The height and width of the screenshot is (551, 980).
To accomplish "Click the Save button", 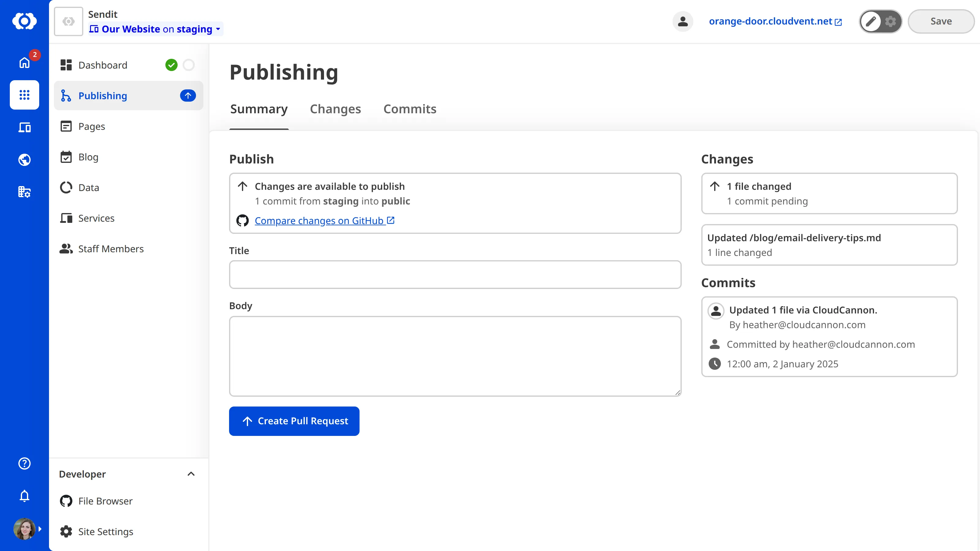I will pos(941,21).
